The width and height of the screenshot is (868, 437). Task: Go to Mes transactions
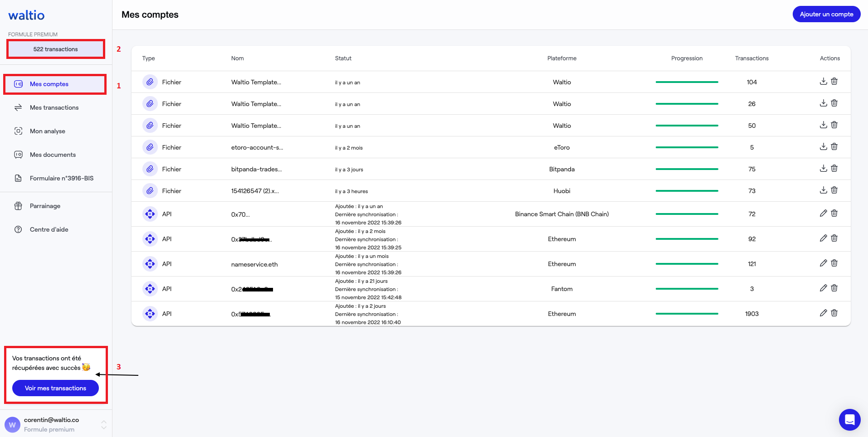[x=54, y=107]
